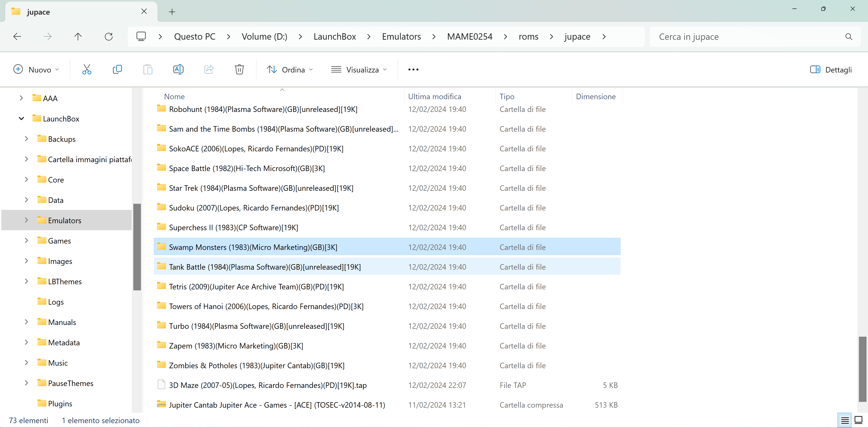Click the forward navigation arrow
This screenshot has height=428, width=868.
click(48, 36)
